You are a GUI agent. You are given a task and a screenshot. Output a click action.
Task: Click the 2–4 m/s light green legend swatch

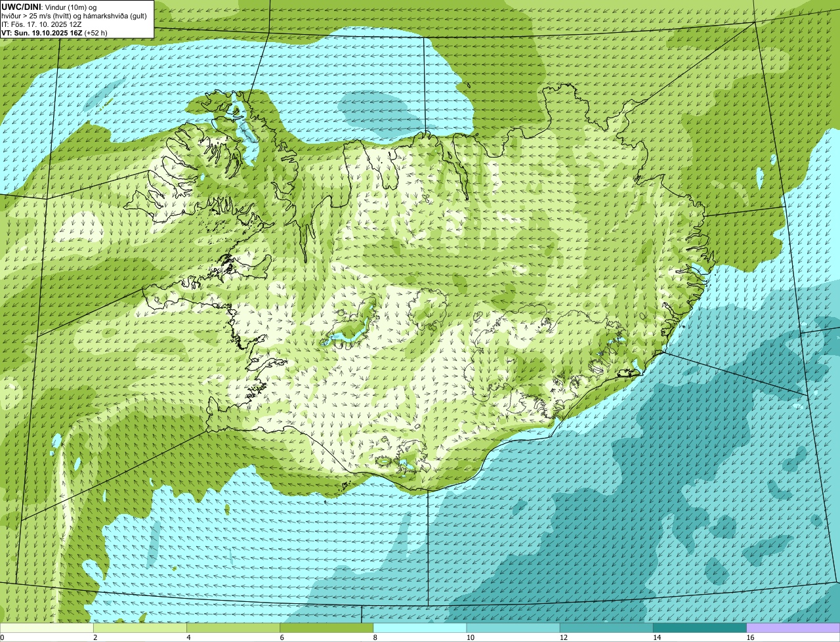(140, 628)
